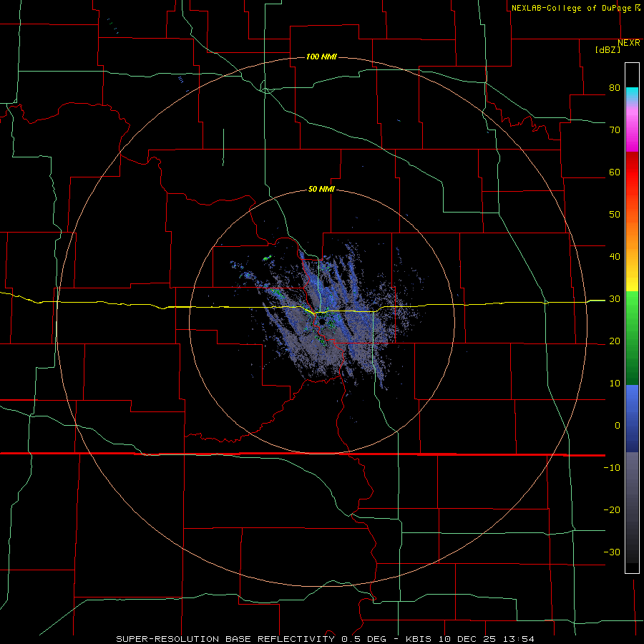Viewport: 644px width, 644px height.
Task: Click the -20 value on the dBZ scale
Action: tap(612, 510)
